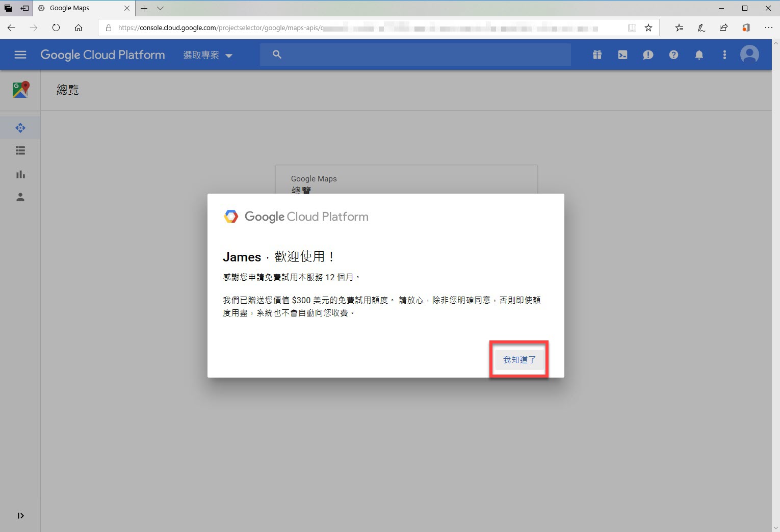Click the $300 credit description paragraph
The width and height of the screenshot is (780, 532).
tap(382, 306)
